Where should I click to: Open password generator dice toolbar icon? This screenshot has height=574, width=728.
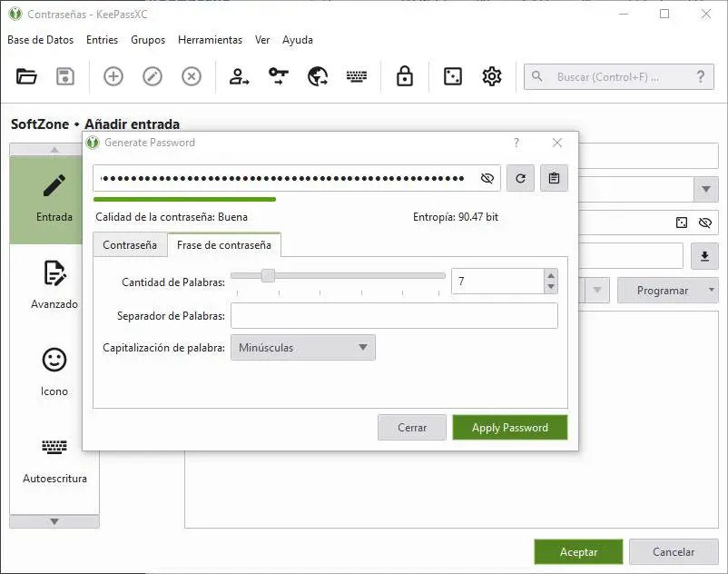(453, 76)
